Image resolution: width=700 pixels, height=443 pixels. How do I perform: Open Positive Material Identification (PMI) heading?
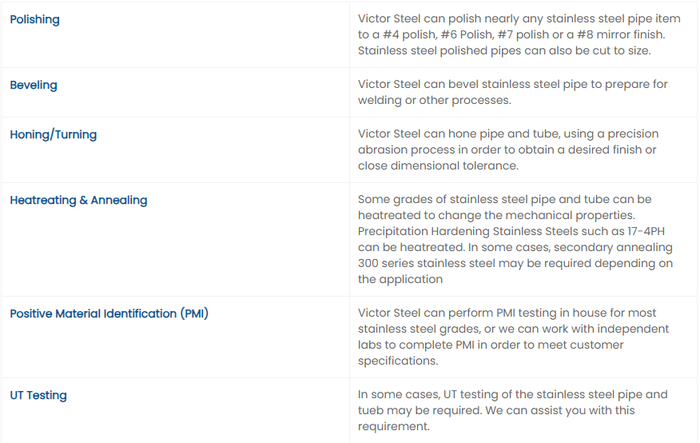(x=109, y=314)
